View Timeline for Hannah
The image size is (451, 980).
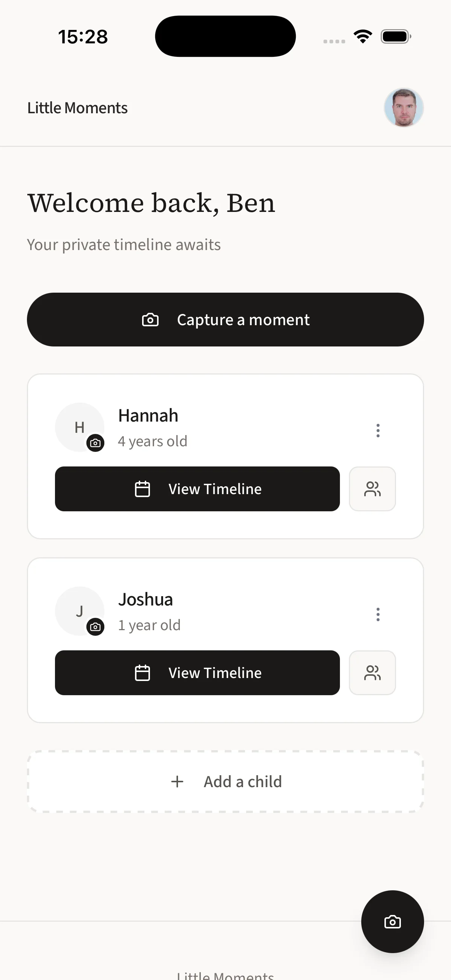point(197,489)
